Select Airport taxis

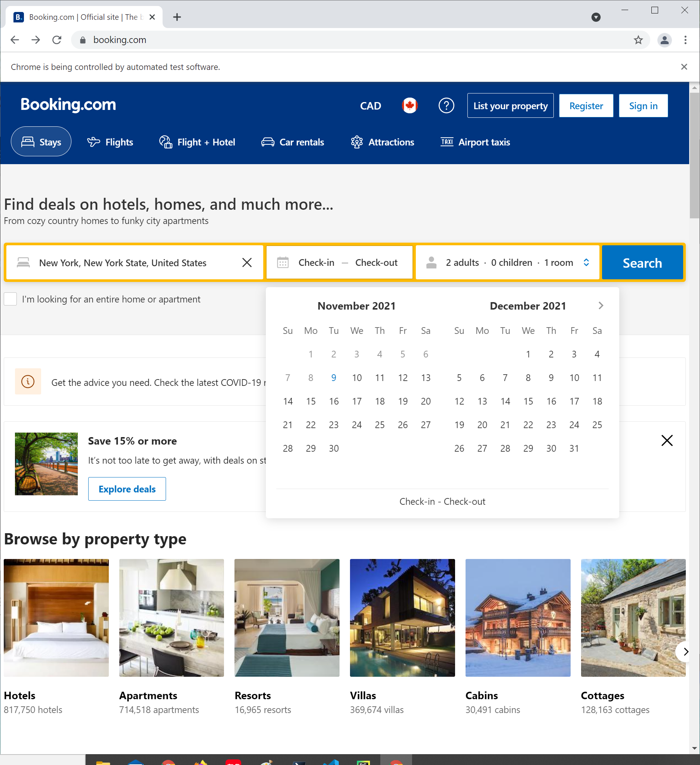475,142
